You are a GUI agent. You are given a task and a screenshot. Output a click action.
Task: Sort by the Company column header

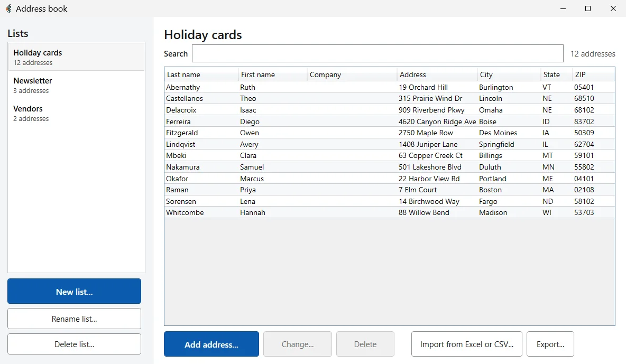point(352,74)
